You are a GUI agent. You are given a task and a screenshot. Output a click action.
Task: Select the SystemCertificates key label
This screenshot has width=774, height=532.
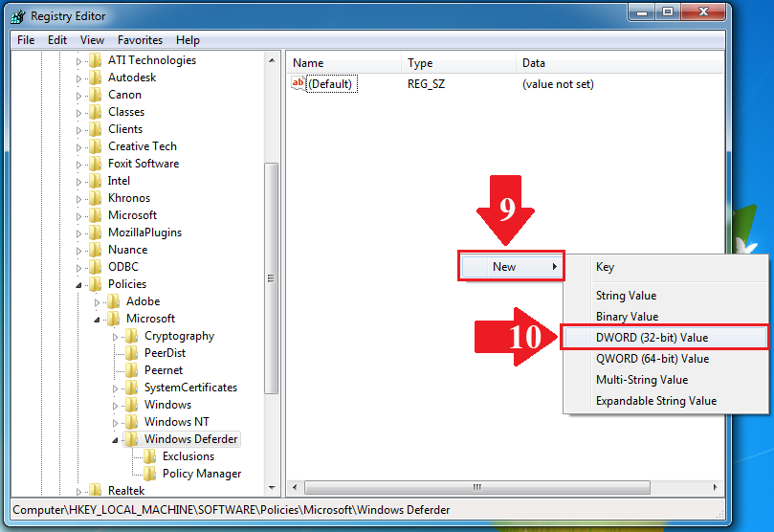point(190,388)
